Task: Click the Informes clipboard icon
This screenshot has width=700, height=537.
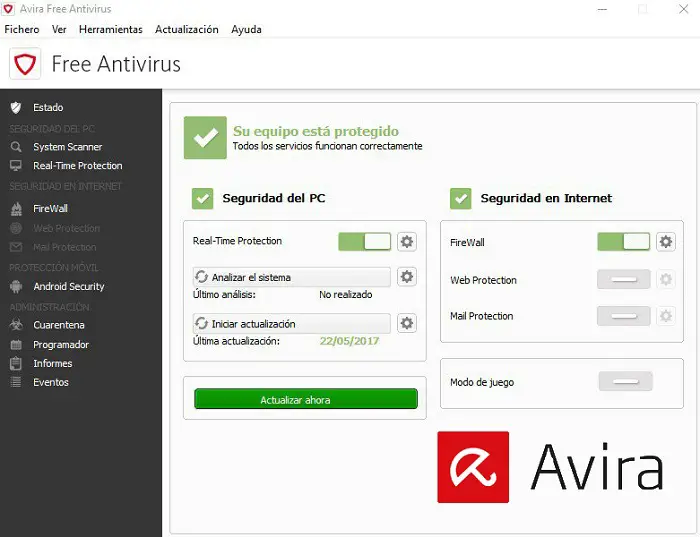Action: point(16,363)
